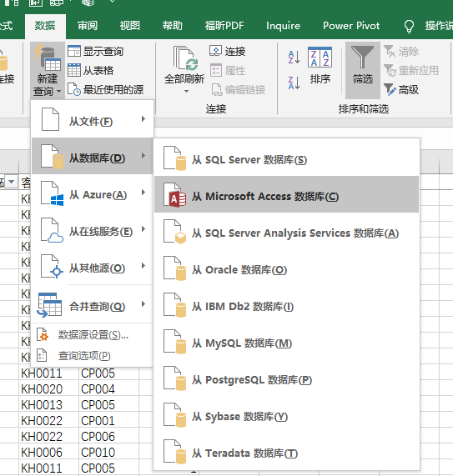Sort descending with the Z-A icon

(x=294, y=83)
